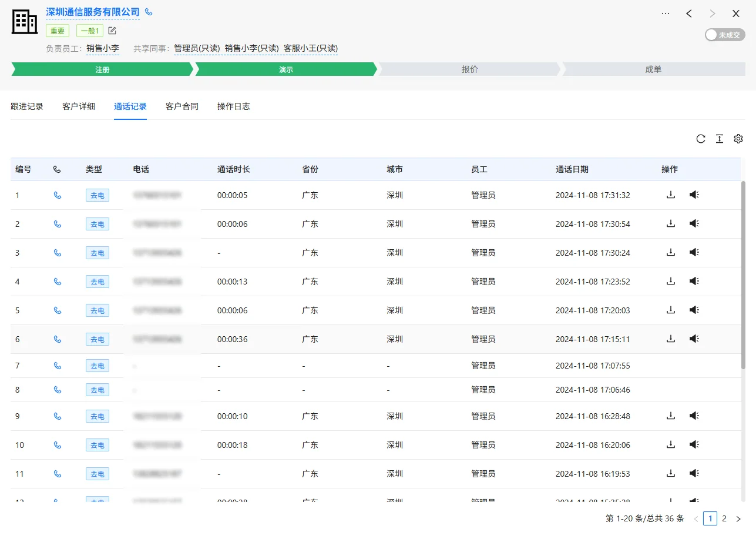Click the phone icon in row 11
Image resolution: width=756 pixels, height=549 pixels.
pos(57,474)
